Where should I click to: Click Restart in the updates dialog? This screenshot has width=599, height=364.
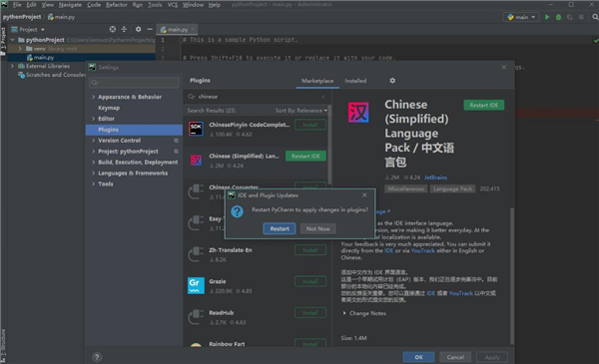click(x=280, y=228)
